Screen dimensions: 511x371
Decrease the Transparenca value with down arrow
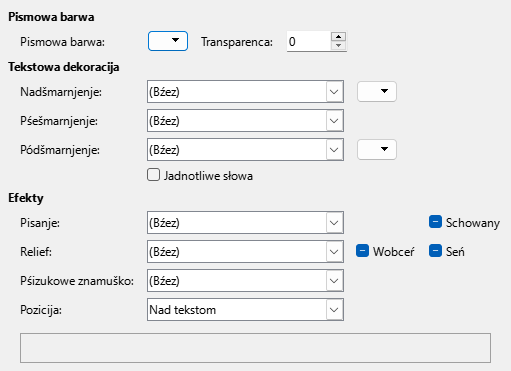[339, 45]
